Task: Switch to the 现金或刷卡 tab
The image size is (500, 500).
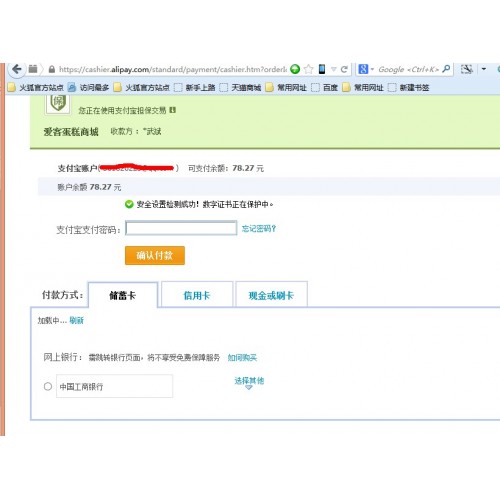Action: tap(271, 295)
